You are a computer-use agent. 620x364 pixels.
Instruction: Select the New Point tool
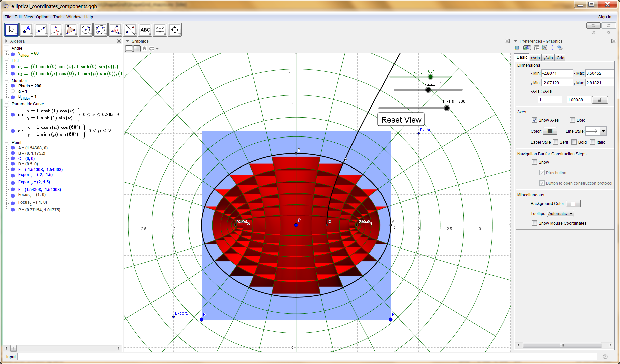pos(26,30)
